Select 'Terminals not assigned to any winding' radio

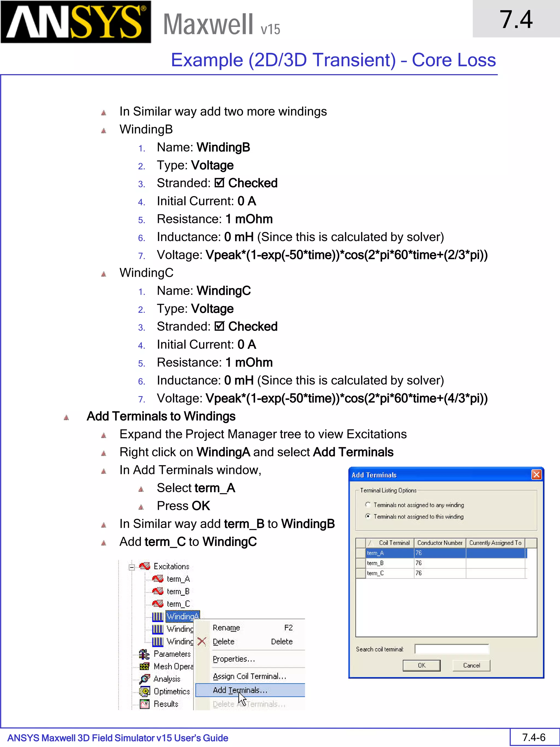[368, 505]
